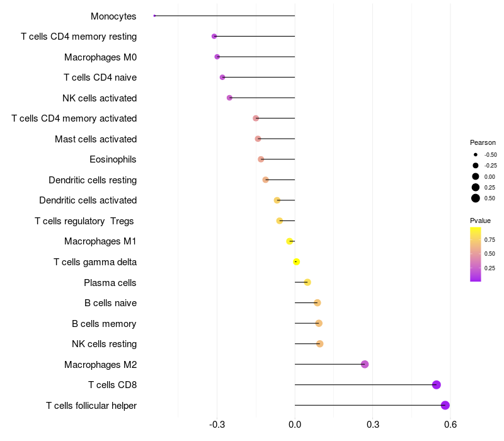
Task: Click the B cells memory label
Action: pos(104,324)
